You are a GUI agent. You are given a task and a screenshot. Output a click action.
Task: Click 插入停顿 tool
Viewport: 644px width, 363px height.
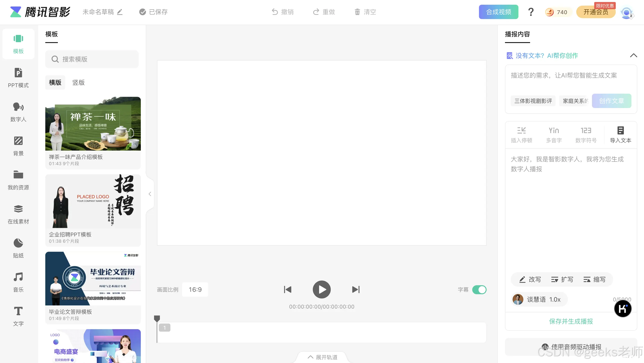(x=522, y=135)
